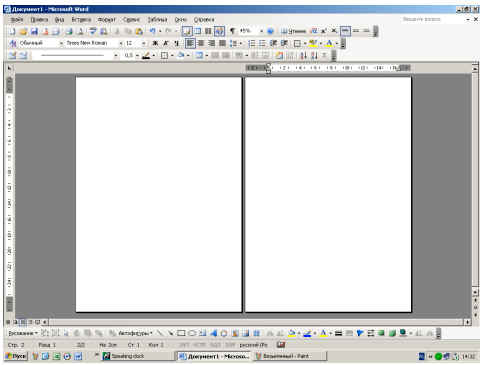Click the vertical scrollbar down arrow
Viewport: 480px width, 365px height.
point(475,292)
